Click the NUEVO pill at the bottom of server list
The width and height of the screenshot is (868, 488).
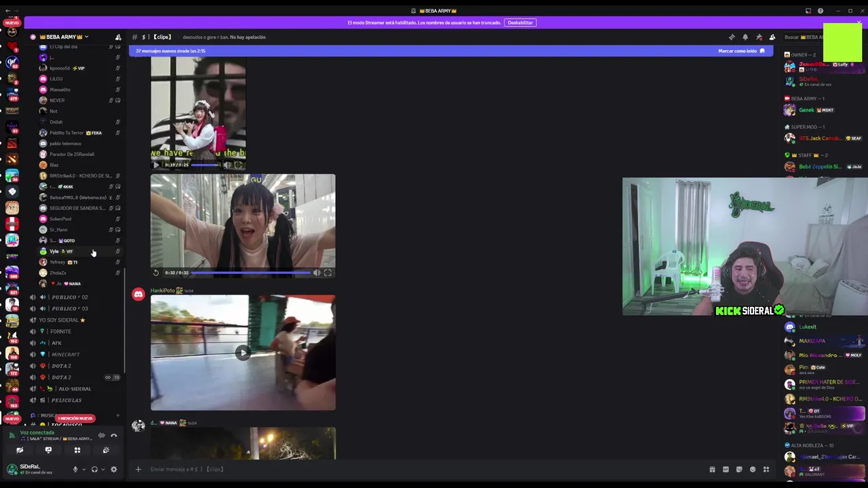click(x=12, y=419)
